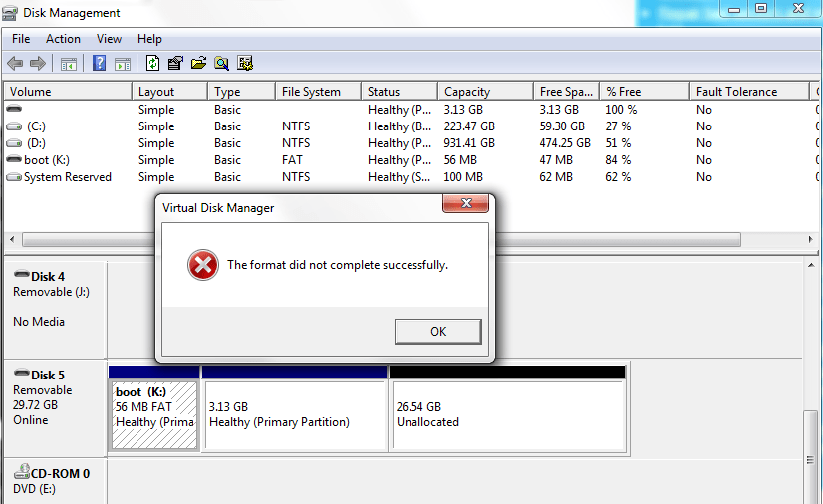Click the Refresh toolbar icon
The height and width of the screenshot is (504, 823).
click(x=152, y=64)
